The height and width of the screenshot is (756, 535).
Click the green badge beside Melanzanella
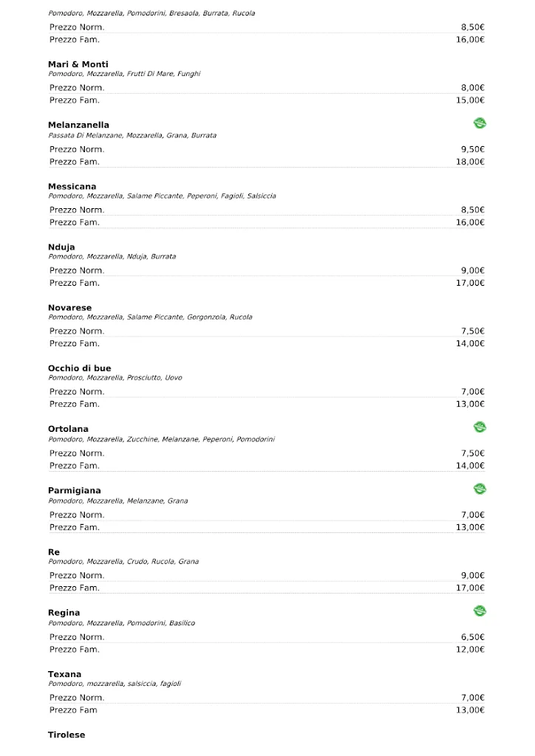coord(480,123)
